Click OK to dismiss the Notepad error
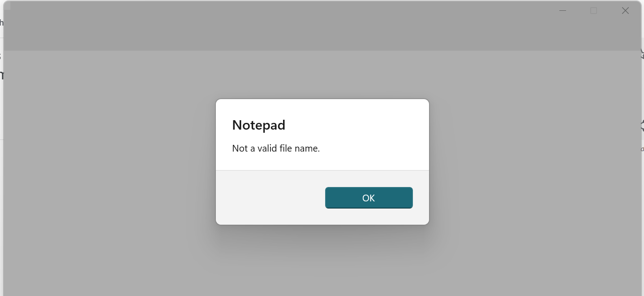The height and width of the screenshot is (296, 644). [x=369, y=198]
